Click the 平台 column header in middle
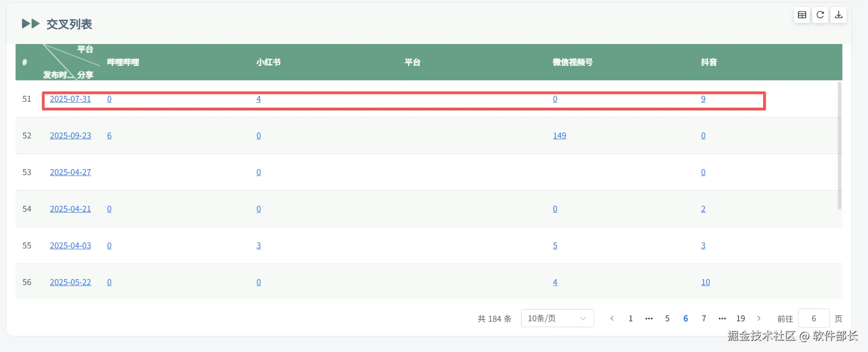Image resolution: width=868 pixels, height=352 pixels. coord(412,62)
